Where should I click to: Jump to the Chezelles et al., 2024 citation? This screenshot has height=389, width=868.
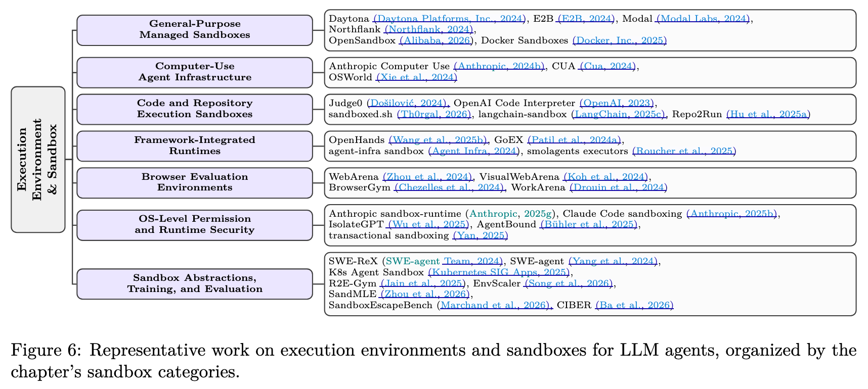coord(449,188)
